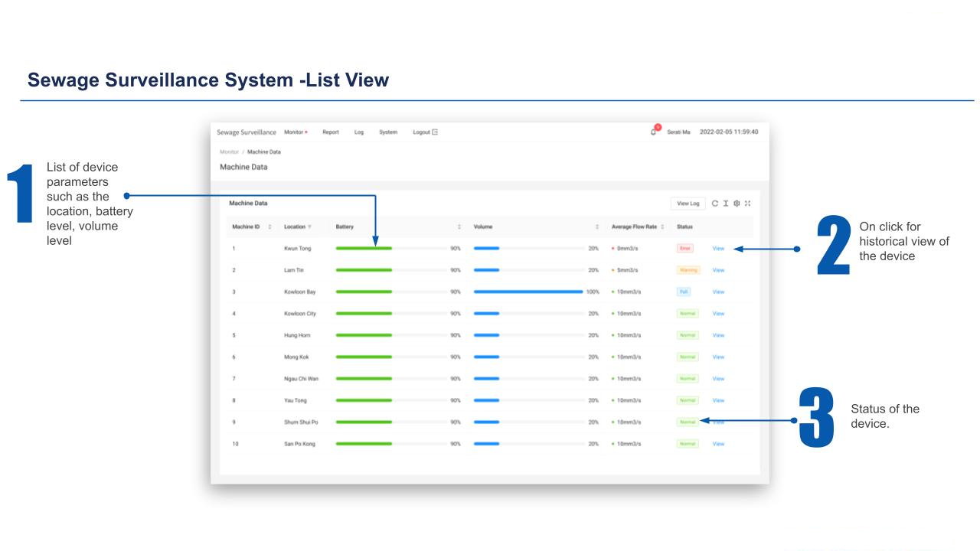The width and height of the screenshot is (980, 551).
Task: Toggle fullscreen for the Machine Data table
Action: (x=747, y=204)
